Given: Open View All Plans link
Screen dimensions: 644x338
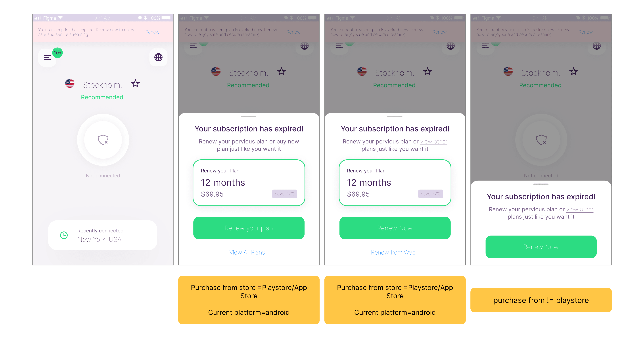Looking at the screenshot, I should [247, 252].
